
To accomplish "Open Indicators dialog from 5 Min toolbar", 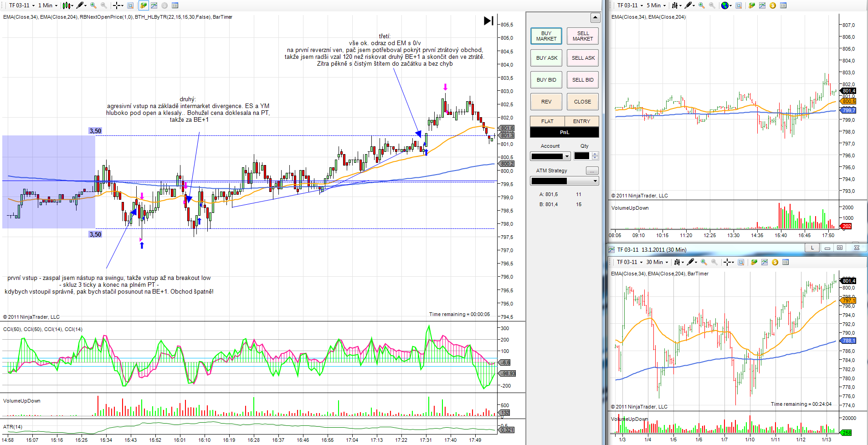I will coord(762,5).
